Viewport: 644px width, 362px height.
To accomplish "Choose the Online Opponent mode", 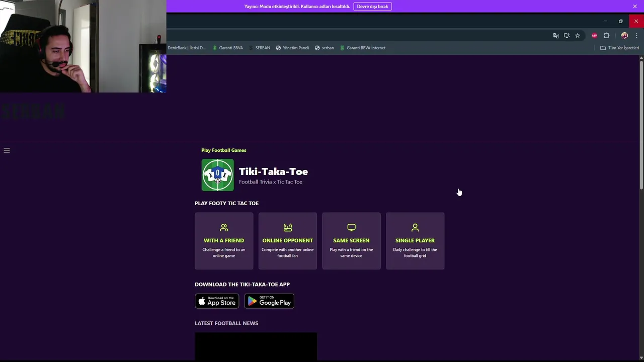I will pos(288,241).
